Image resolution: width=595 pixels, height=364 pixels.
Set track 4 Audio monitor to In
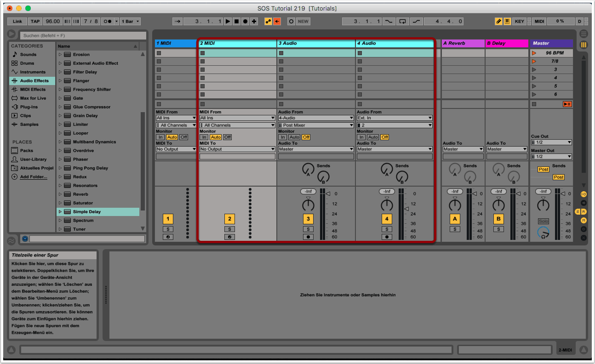[x=361, y=137]
